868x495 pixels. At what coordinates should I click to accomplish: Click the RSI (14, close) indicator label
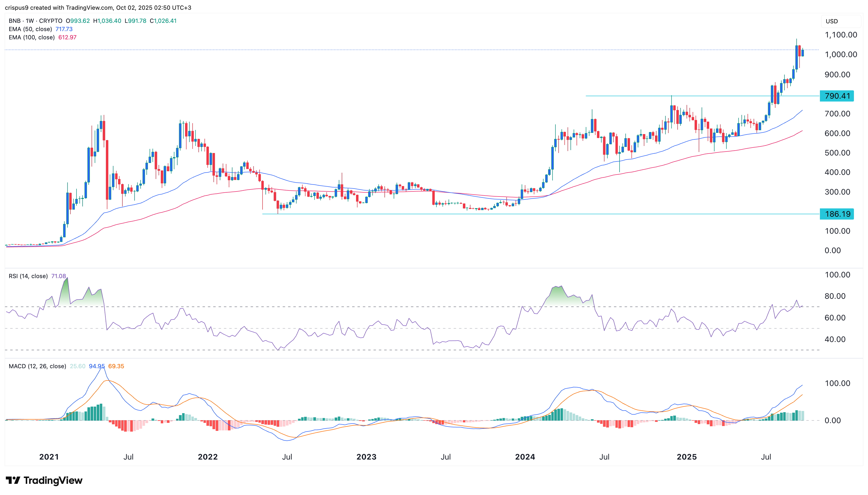[x=28, y=276]
